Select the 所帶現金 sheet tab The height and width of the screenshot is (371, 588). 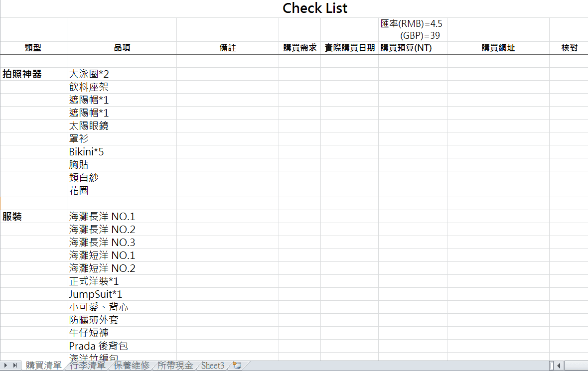tap(175, 366)
